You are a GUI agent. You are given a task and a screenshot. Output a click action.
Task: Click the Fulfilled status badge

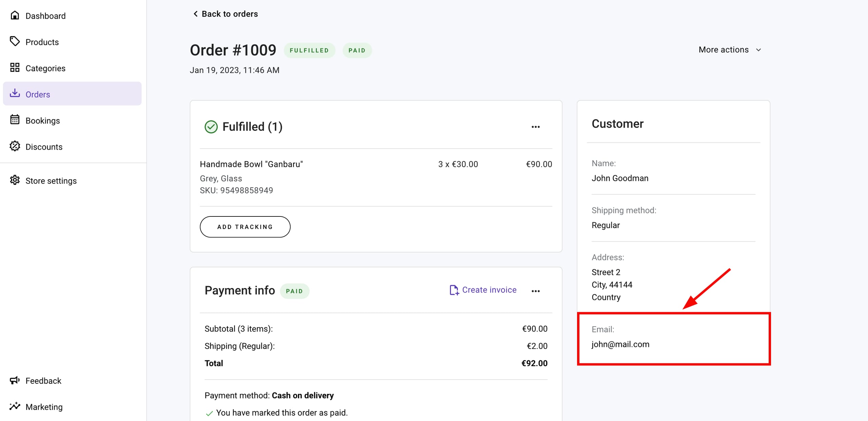(x=309, y=51)
